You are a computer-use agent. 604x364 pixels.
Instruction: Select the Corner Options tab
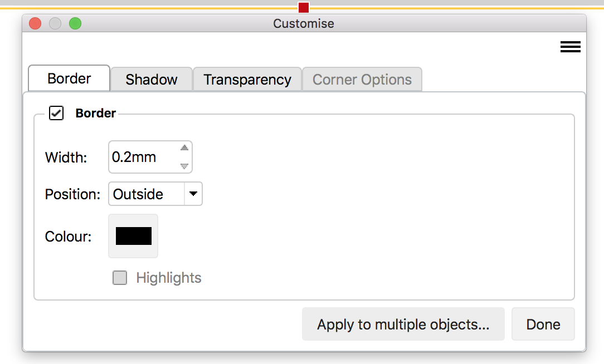click(362, 80)
